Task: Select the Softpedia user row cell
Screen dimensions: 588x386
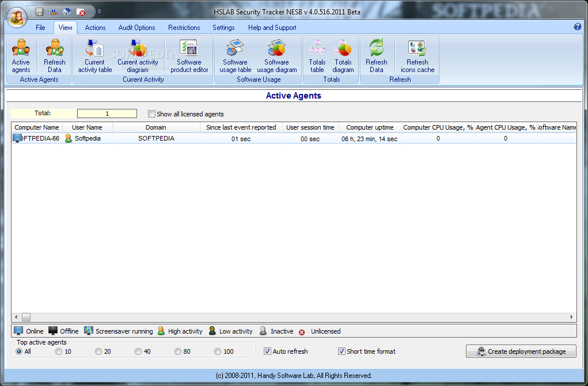Action: [88, 138]
